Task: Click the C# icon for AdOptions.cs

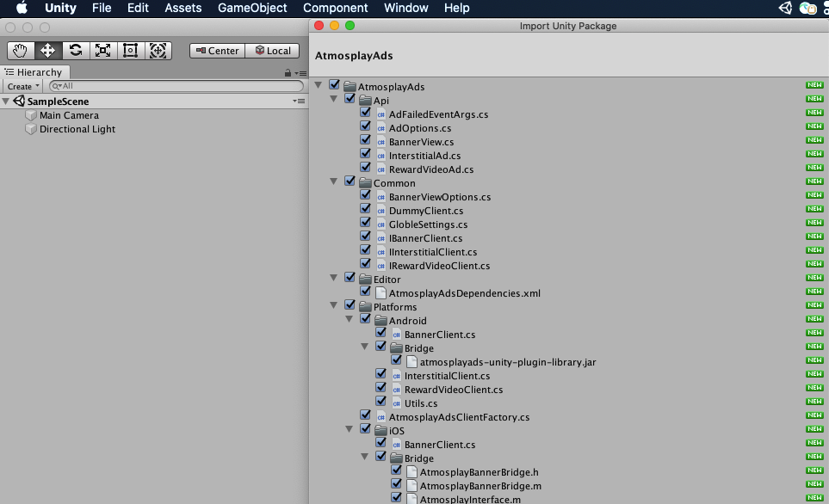Action: (x=380, y=128)
